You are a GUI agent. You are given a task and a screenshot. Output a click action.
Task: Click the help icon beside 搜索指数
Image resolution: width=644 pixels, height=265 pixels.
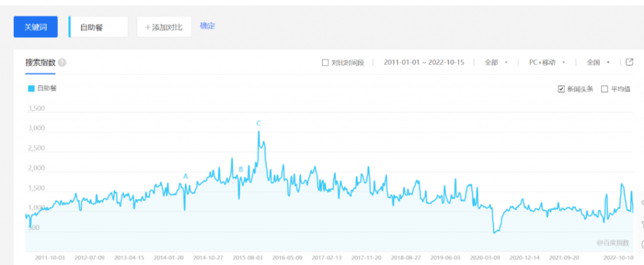pyautogui.click(x=62, y=63)
